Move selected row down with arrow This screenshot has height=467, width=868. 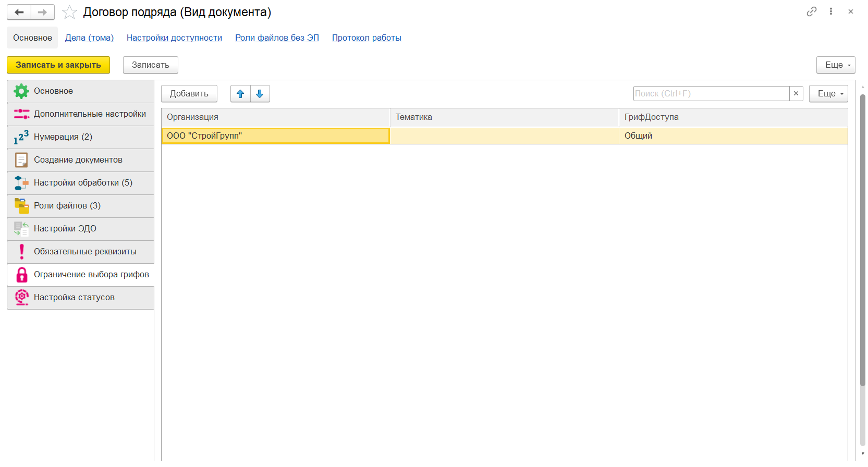coord(260,94)
